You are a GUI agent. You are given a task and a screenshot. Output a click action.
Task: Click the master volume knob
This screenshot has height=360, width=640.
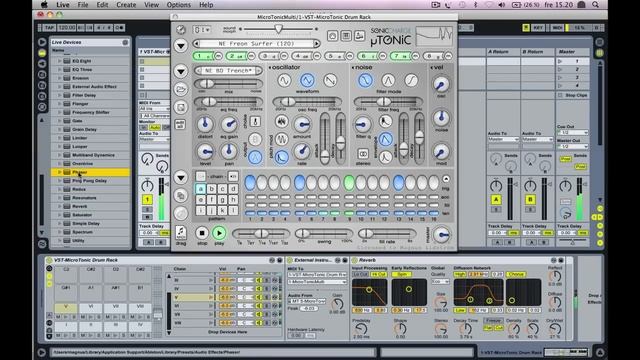click(x=441, y=235)
